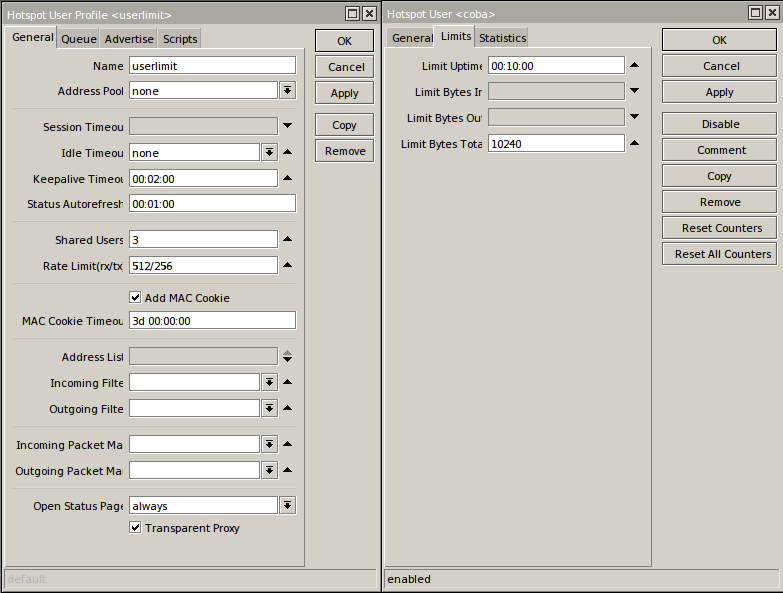Expand the Limit Bytes In field
Image resolution: width=783 pixels, height=593 pixels.
635,91
